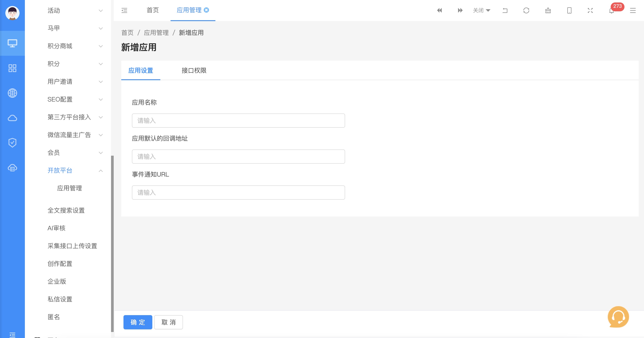The image size is (644, 338).
Task: Click the 首页 breadcrumb link
Action: [x=127, y=32]
